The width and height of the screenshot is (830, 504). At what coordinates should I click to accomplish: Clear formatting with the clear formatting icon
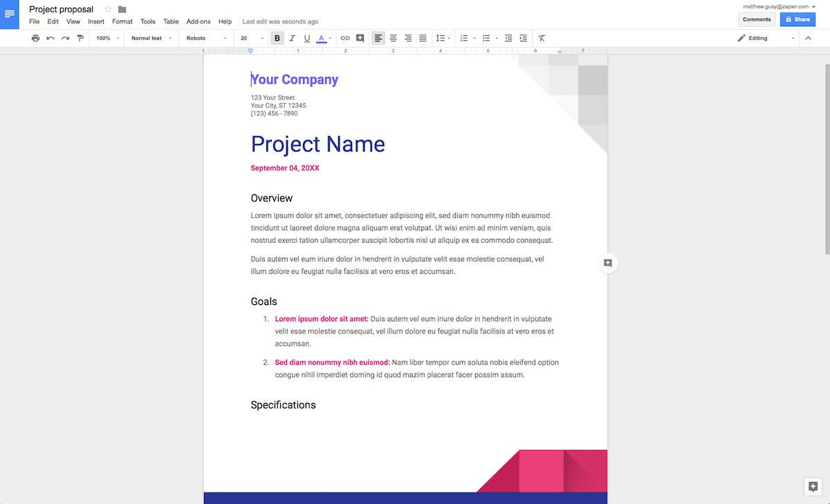(x=542, y=38)
